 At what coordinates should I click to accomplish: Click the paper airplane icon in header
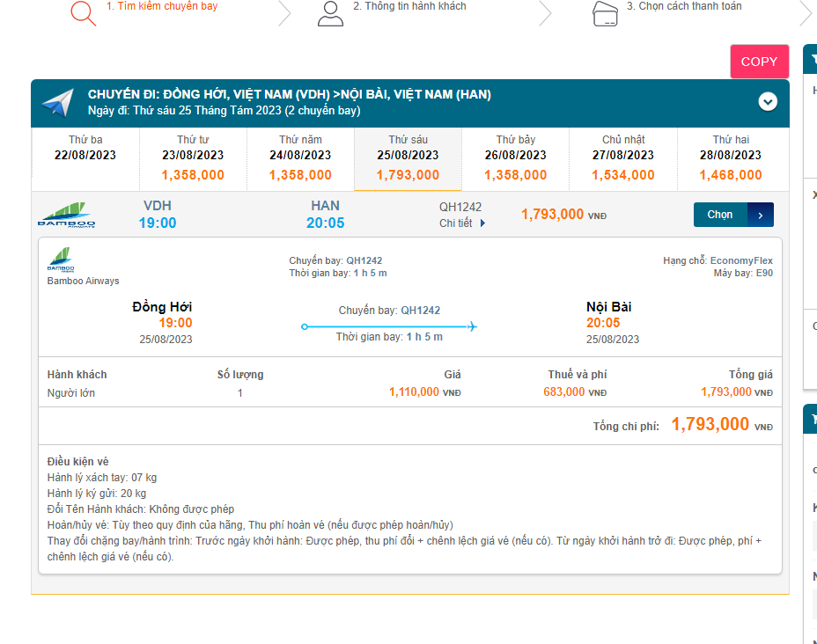tap(58, 103)
